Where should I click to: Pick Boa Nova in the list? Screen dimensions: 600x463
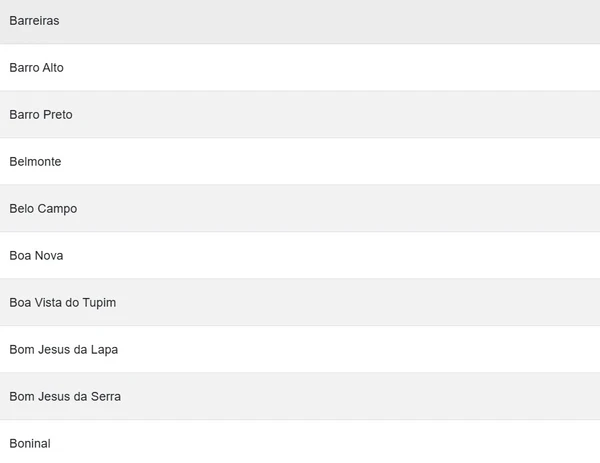pyautogui.click(x=300, y=256)
